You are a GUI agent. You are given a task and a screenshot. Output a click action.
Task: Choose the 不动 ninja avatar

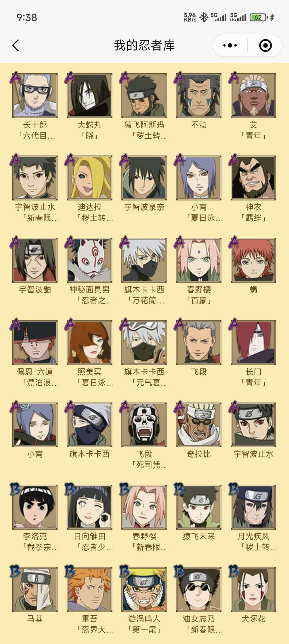(x=199, y=95)
